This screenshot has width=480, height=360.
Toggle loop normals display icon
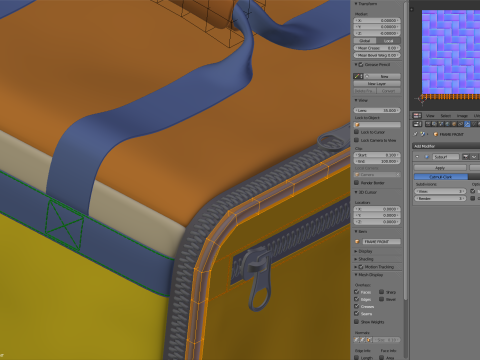pos(362,340)
